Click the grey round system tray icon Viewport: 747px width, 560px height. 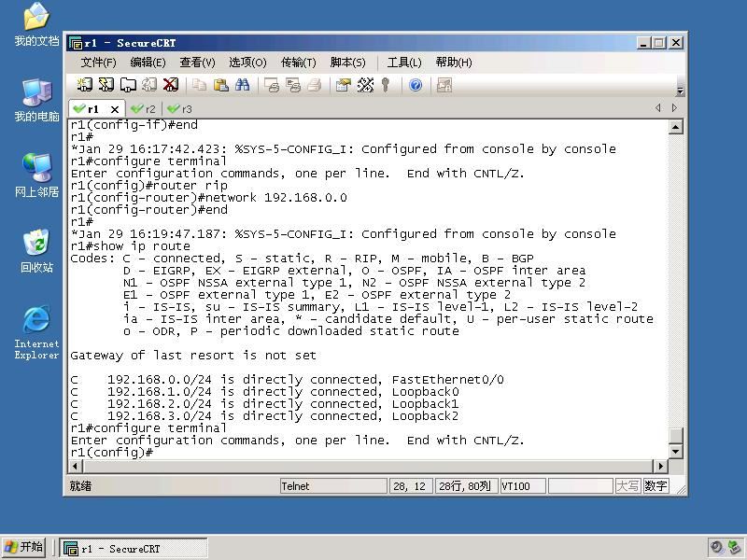coord(716,548)
